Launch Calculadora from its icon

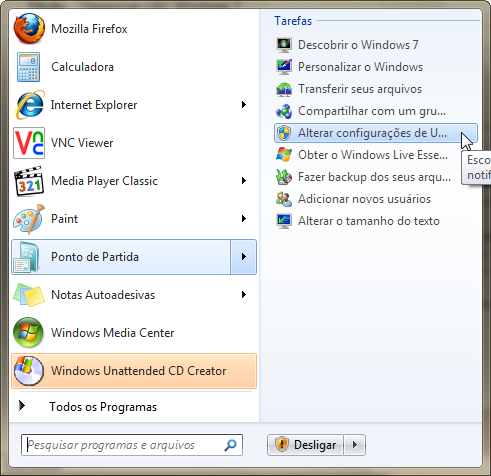click(29, 67)
